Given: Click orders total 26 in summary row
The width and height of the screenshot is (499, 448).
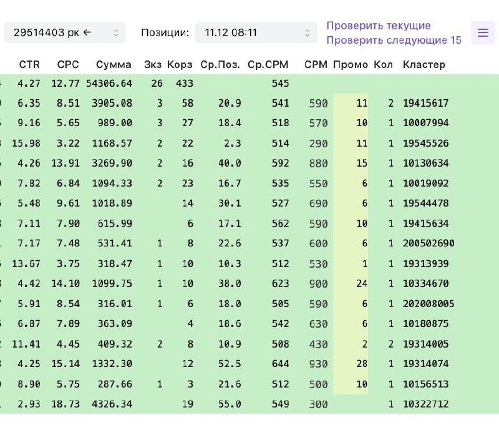Looking at the screenshot, I should [157, 84].
